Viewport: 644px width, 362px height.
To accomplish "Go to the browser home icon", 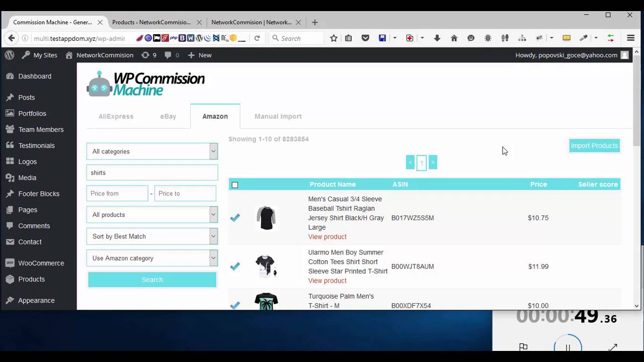I will 454,38.
